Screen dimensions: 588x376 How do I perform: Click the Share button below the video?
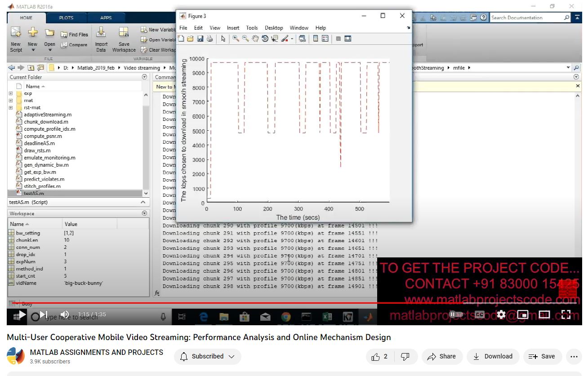point(441,357)
